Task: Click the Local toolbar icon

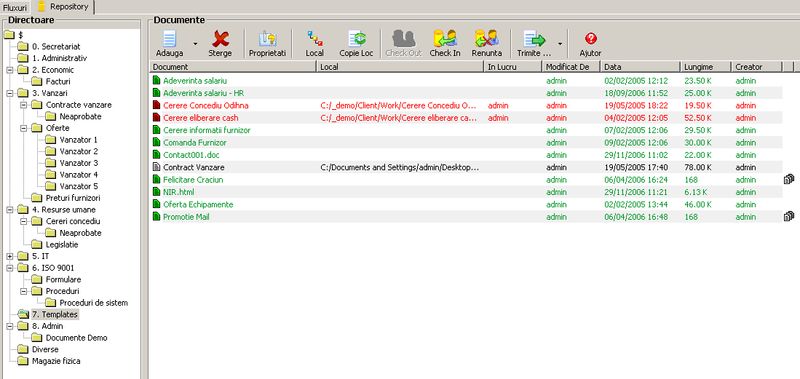Action: (315, 39)
